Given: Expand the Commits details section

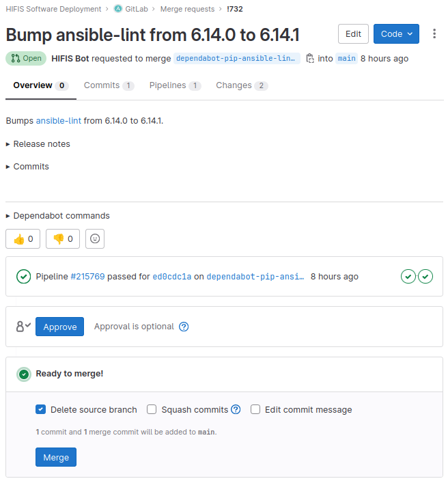Looking at the screenshot, I should (27, 167).
